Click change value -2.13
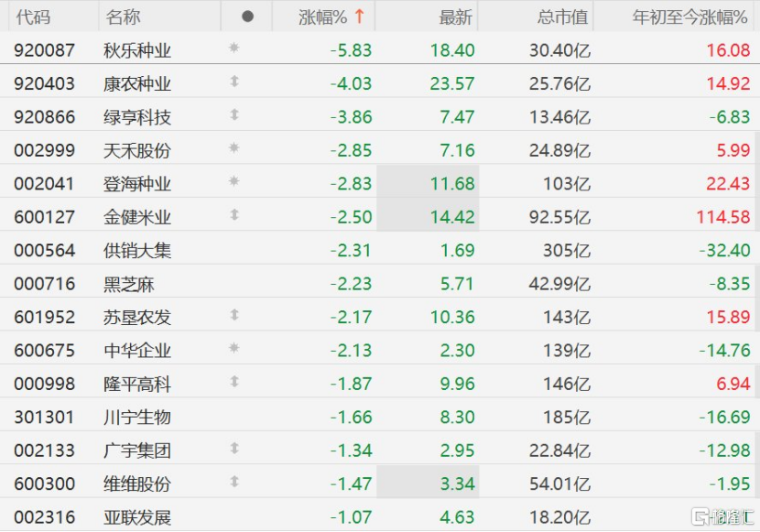Image resolution: width=760 pixels, height=532 pixels. (x=351, y=351)
